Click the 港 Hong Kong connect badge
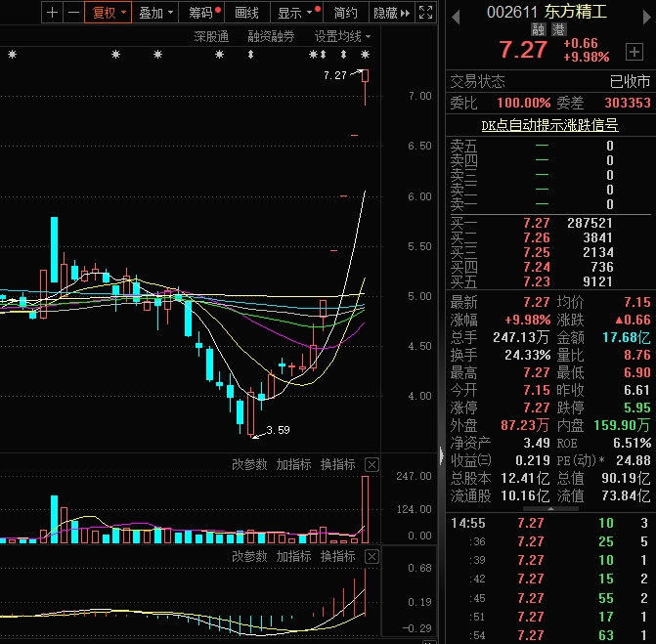Viewport: 656px width, 644px height. (558, 30)
